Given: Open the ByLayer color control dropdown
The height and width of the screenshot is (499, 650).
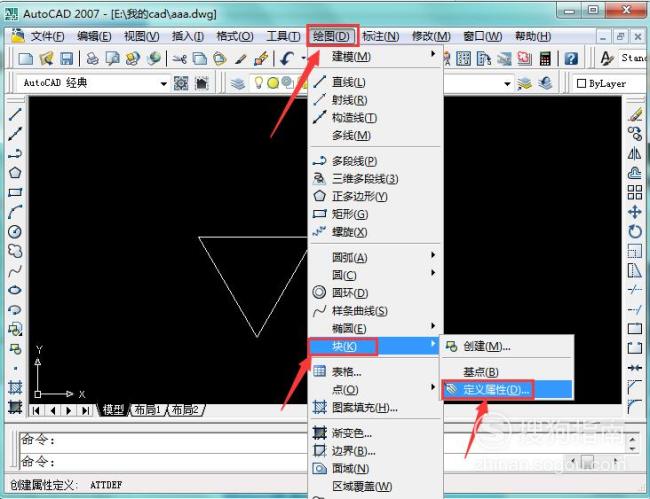Looking at the screenshot, I should coord(609,84).
